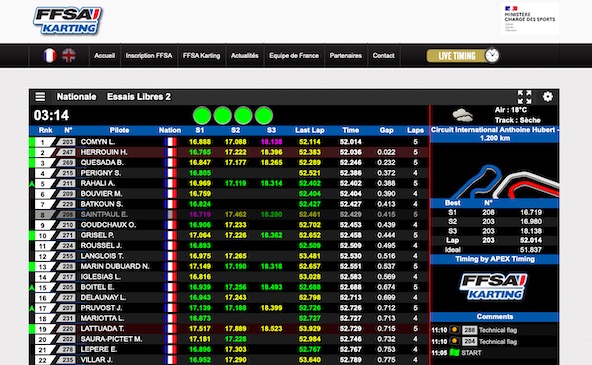This screenshot has width=592, height=365.
Task: Click the Pilote column header
Action: (x=119, y=130)
